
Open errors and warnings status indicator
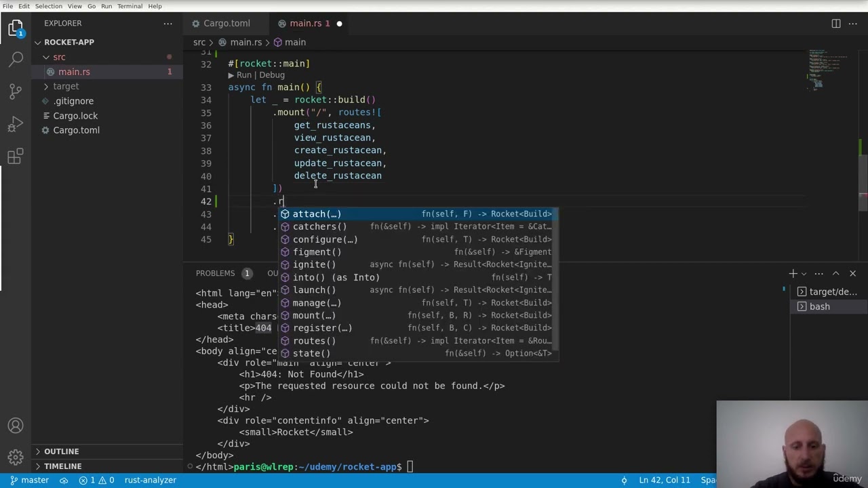tap(96, 480)
